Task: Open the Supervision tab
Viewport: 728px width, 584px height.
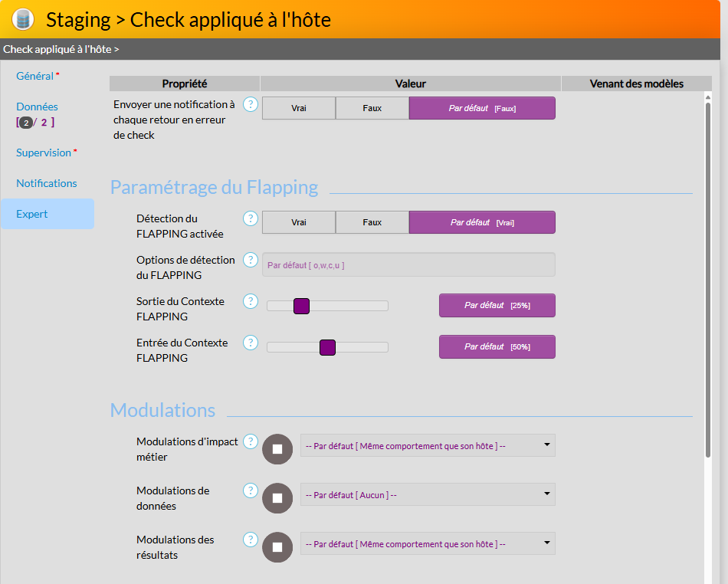Action: coord(44,153)
